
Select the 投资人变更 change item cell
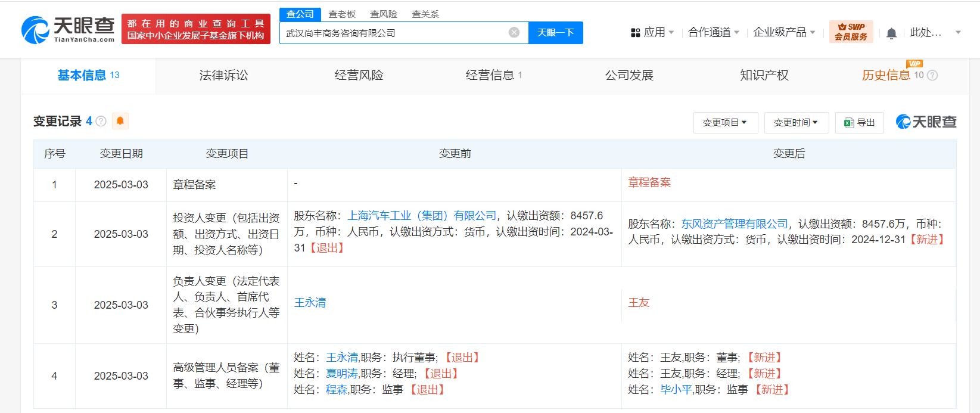point(226,234)
